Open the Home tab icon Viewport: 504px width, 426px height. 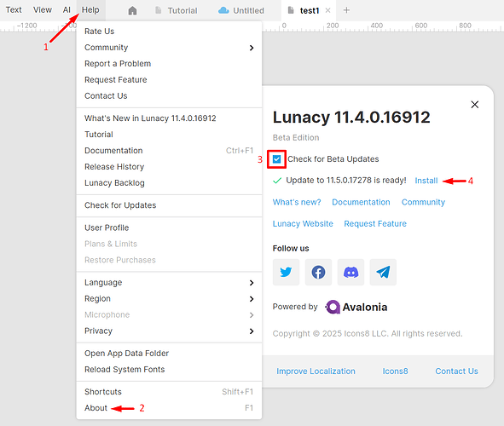132,10
